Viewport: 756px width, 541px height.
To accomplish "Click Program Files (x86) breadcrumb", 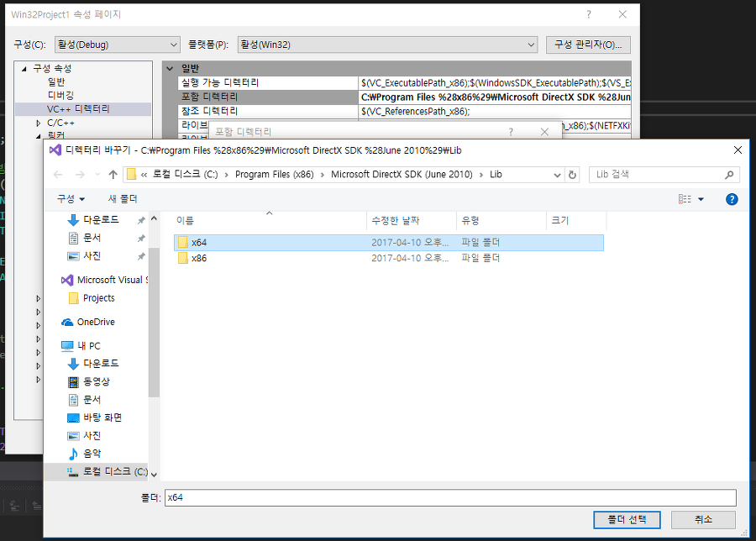I will click(275, 175).
